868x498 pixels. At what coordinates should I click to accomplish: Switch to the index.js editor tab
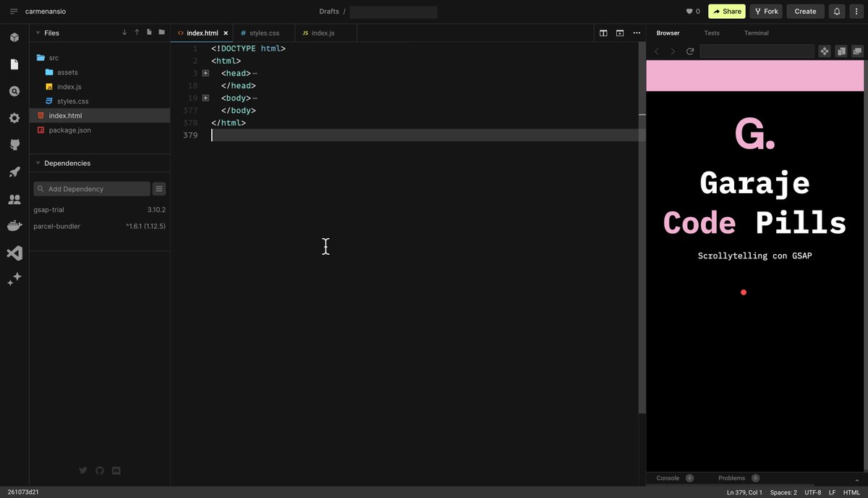tap(326, 33)
